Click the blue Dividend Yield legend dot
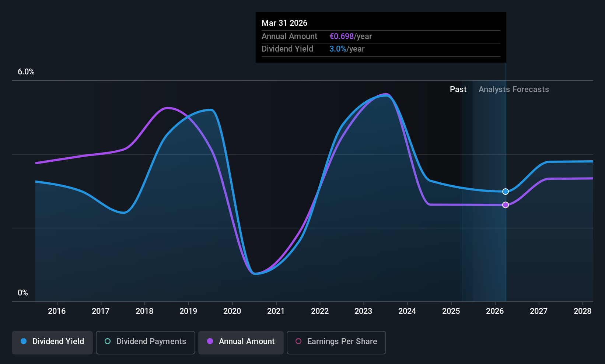The width and height of the screenshot is (605, 364). (24, 341)
